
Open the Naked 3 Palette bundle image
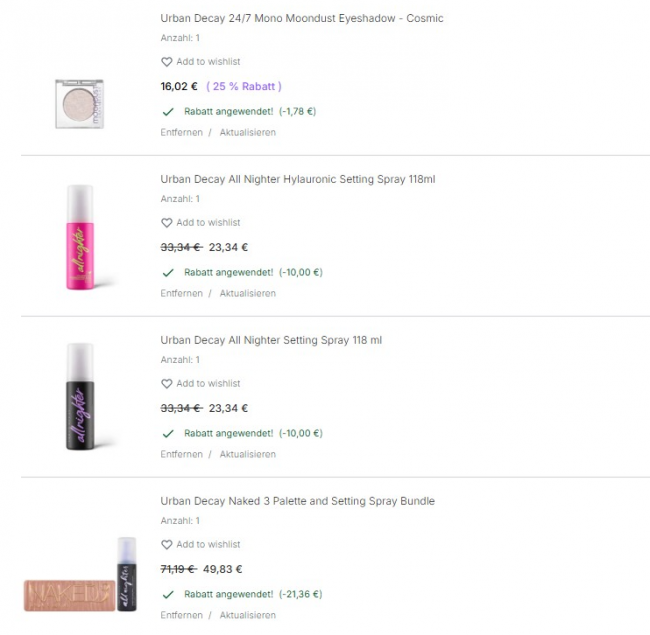(81, 580)
